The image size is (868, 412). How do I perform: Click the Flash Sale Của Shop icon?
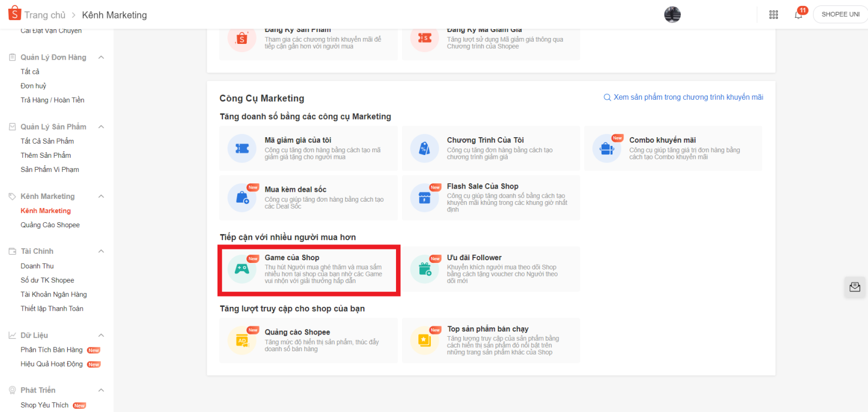click(424, 198)
